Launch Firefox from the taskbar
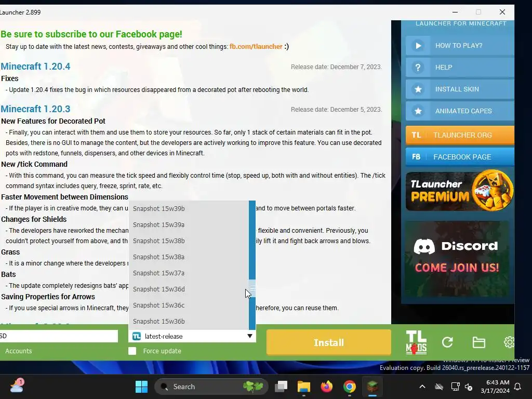The height and width of the screenshot is (399, 532). (x=326, y=387)
